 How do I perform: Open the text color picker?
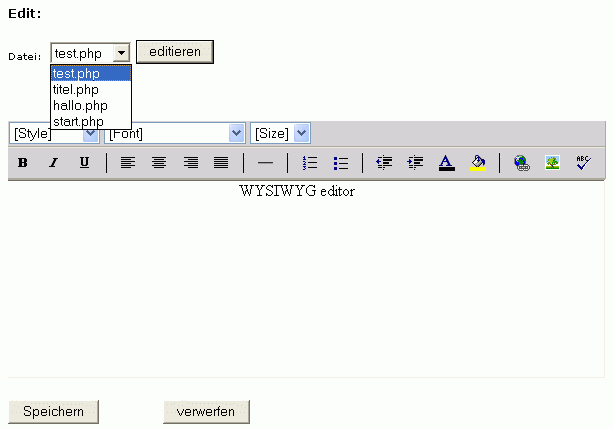[x=446, y=163]
